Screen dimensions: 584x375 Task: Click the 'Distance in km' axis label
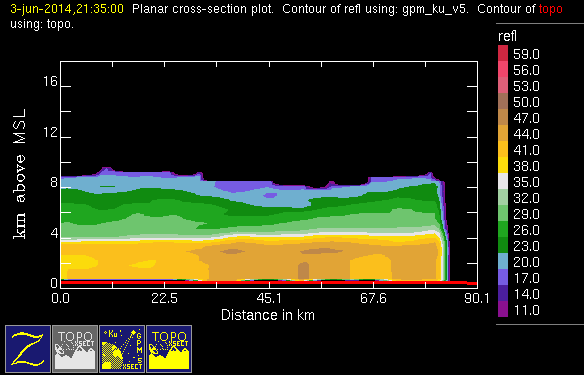[268, 315]
